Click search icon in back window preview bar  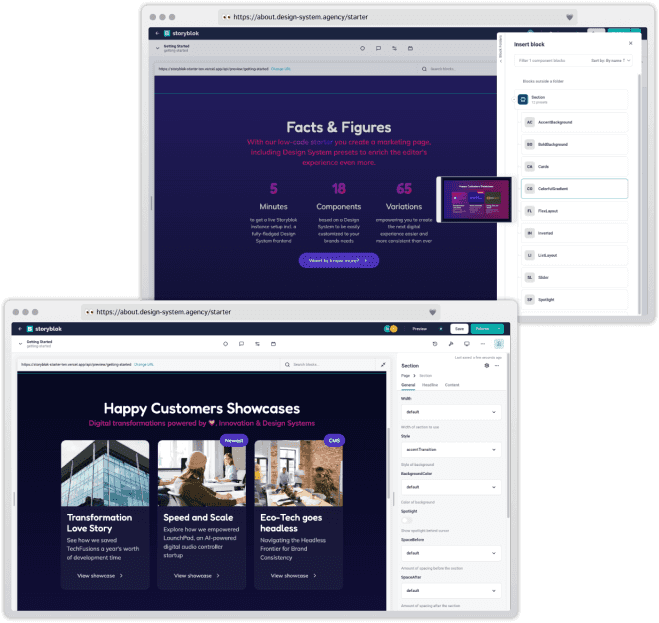(x=424, y=69)
